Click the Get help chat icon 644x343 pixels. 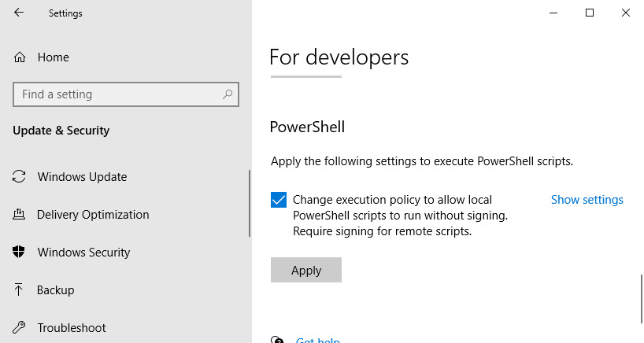pyautogui.click(x=277, y=340)
